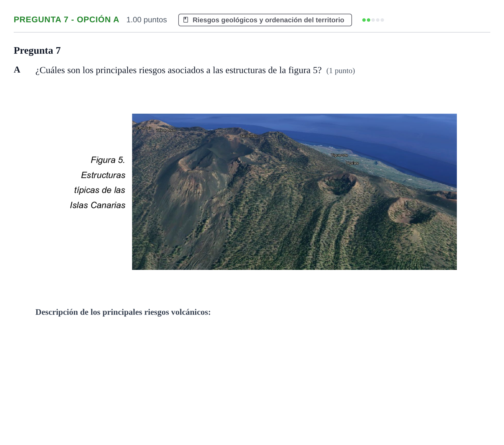Click the 'Villa de Mazo' map label

click(x=166, y=130)
